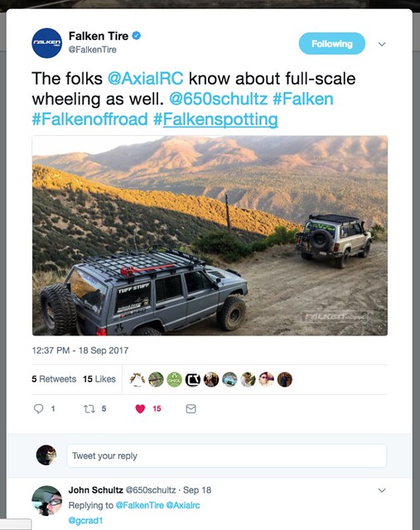Open the chevron menu on John Schultz's reply
Viewport: 420px width, 530px height.
[382, 490]
